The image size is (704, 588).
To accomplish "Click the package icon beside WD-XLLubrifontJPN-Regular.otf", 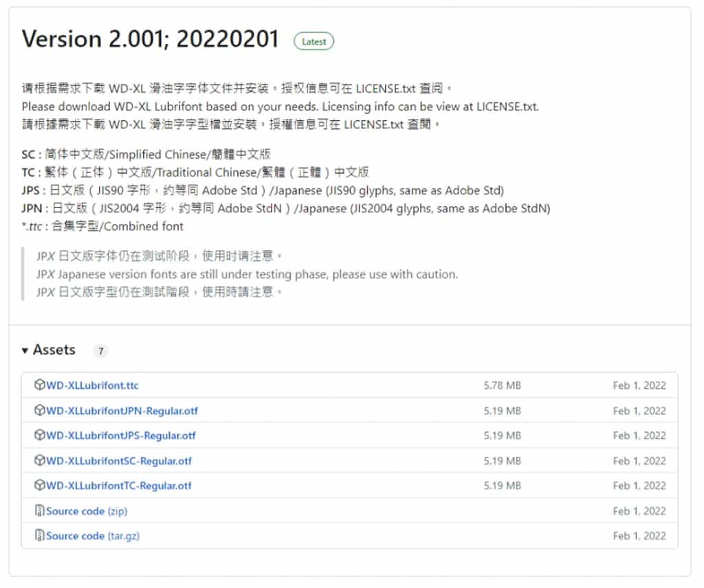I will click(39, 410).
